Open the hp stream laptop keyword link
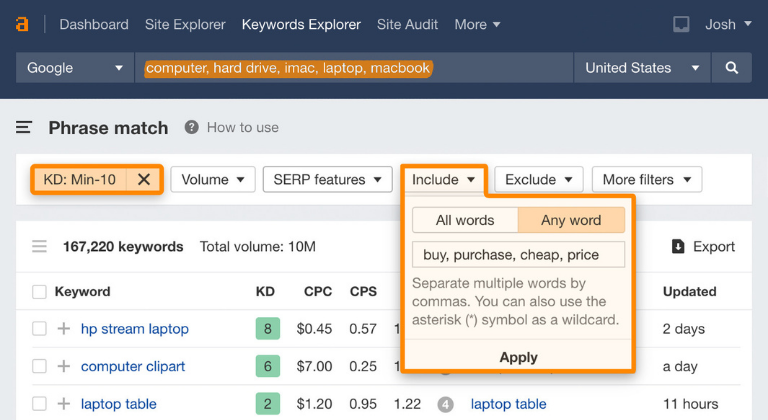The image size is (768, 420). (x=135, y=328)
